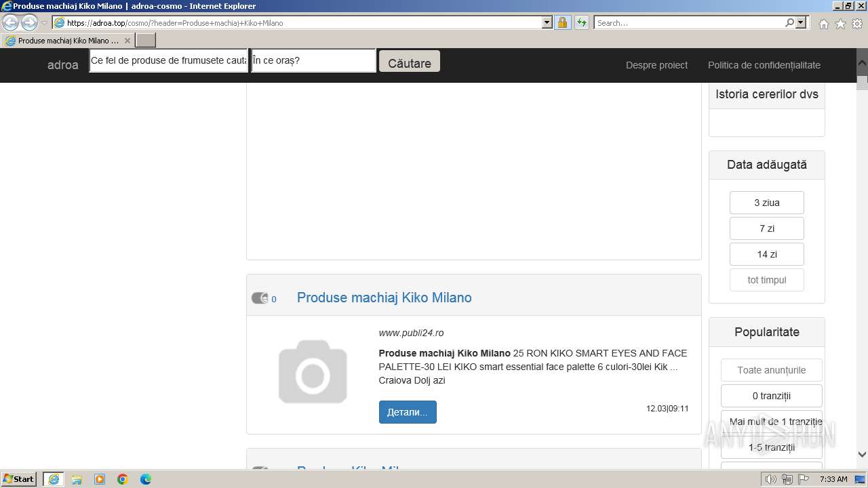Open the Despre proiect link
The height and width of the screenshot is (488, 868).
tap(656, 65)
